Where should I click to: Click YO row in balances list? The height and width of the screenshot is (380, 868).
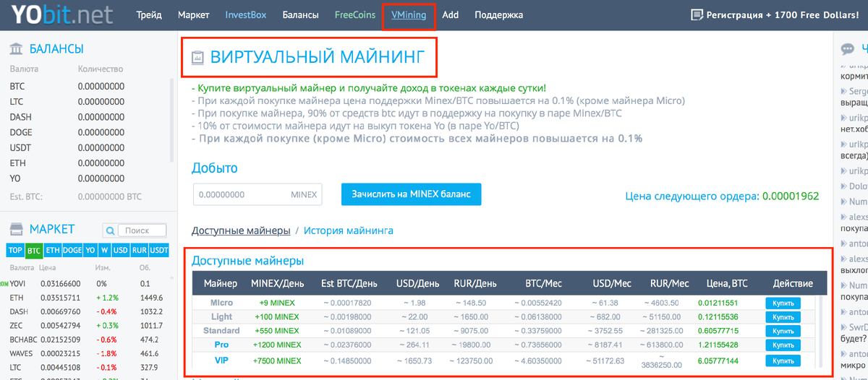click(87, 178)
